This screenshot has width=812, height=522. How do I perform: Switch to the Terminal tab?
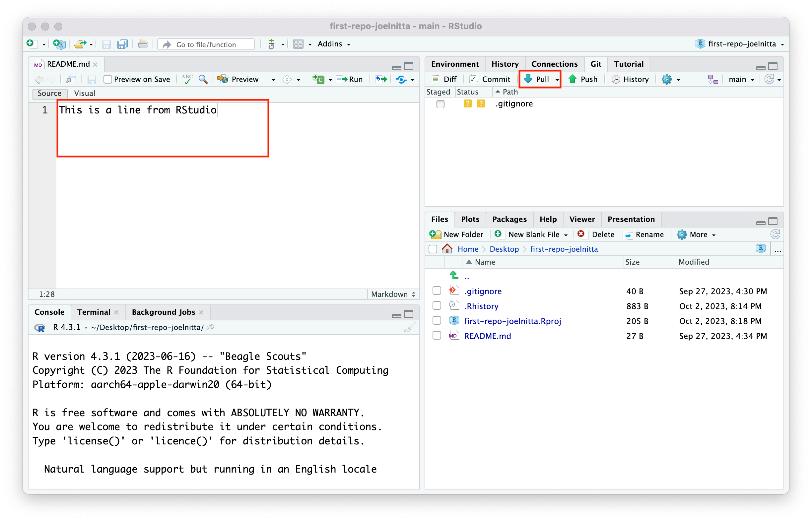click(94, 312)
